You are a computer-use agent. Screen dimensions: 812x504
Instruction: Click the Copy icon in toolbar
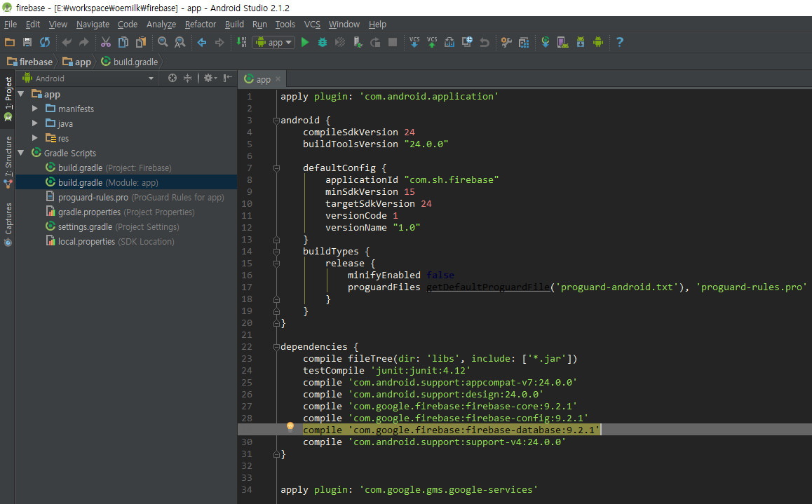[x=123, y=43]
